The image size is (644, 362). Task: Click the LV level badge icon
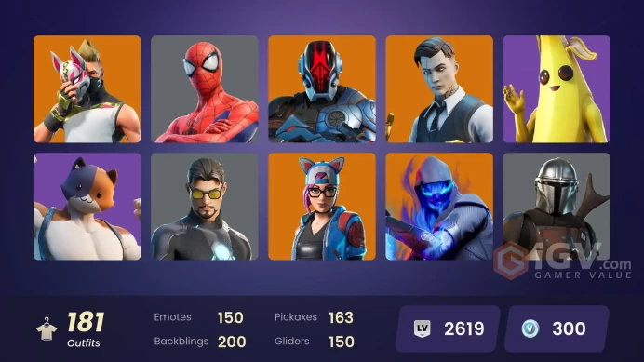[422, 328]
